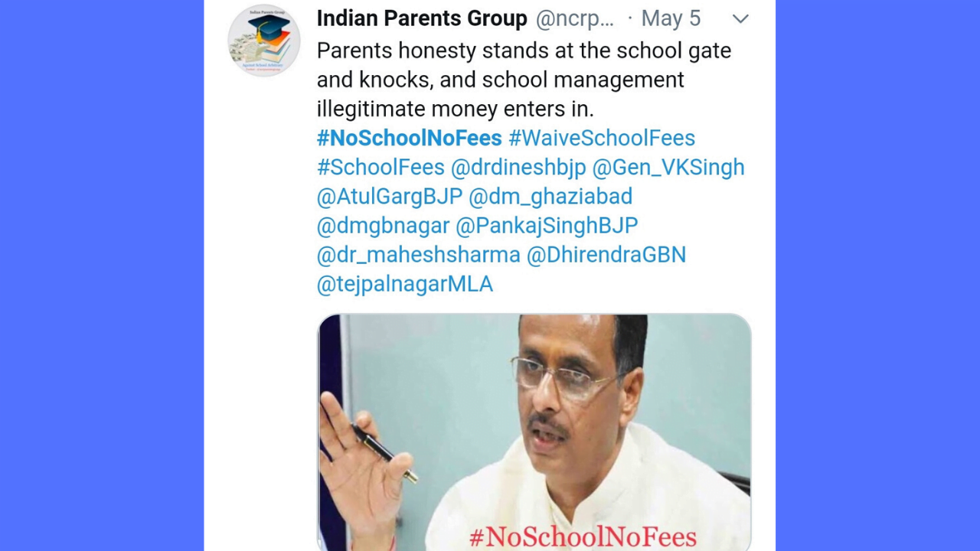Screen dimensions: 980x551
Task: Visit the @drdineshbjp mention
Action: click(518, 167)
